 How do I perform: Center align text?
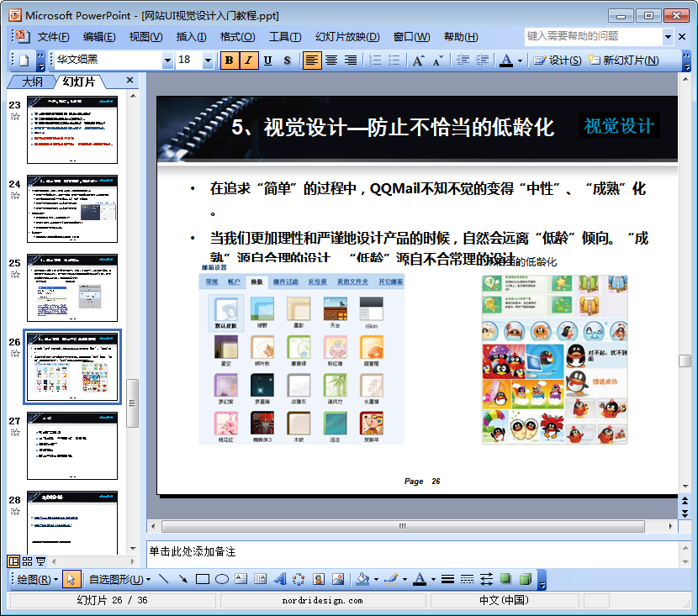[330, 60]
